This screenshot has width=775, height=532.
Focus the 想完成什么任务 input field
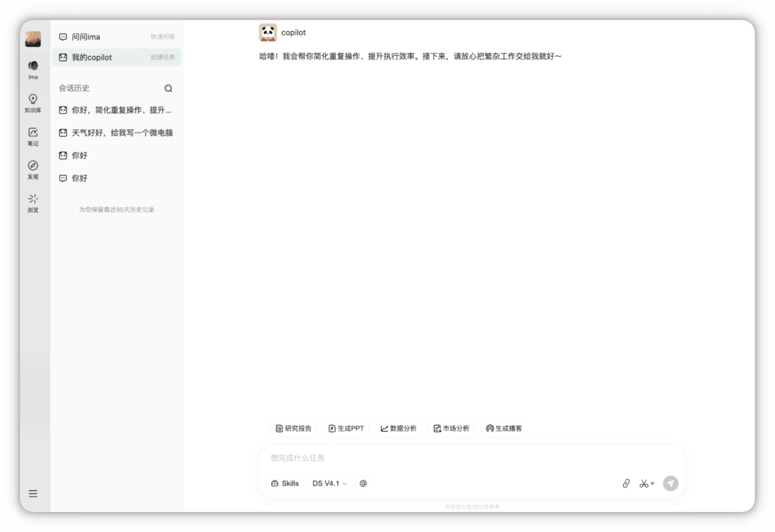coord(472,458)
